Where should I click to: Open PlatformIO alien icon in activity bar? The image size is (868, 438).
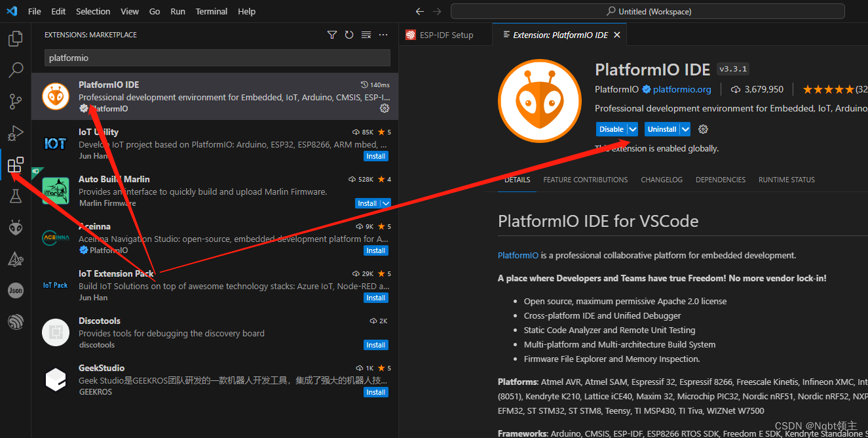(16, 228)
